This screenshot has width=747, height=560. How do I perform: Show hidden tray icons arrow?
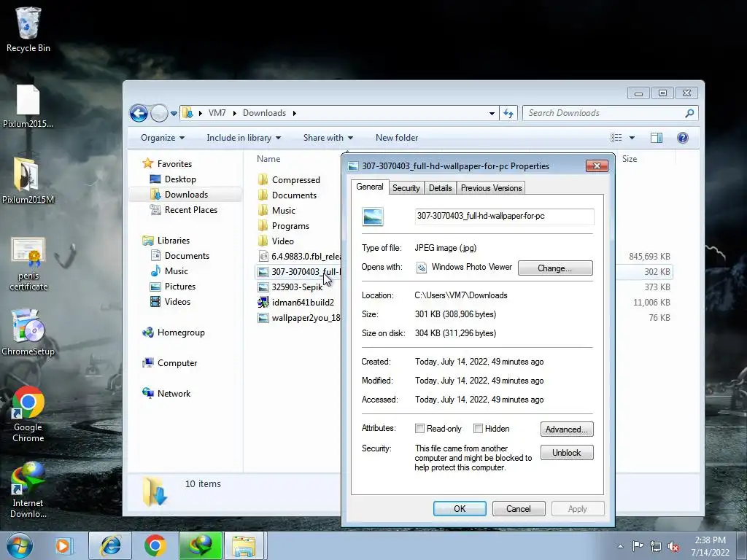[620, 546]
